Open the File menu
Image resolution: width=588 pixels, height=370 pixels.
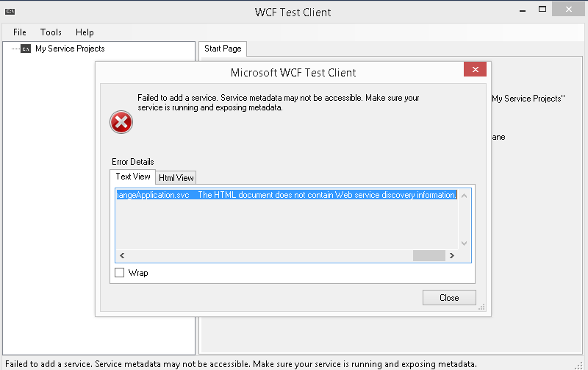click(x=20, y=32)
